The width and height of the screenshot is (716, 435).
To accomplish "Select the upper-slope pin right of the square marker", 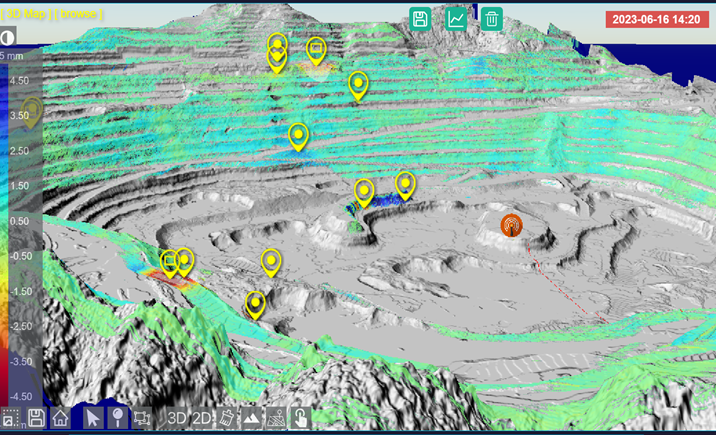I will click(x=358, y=85).
